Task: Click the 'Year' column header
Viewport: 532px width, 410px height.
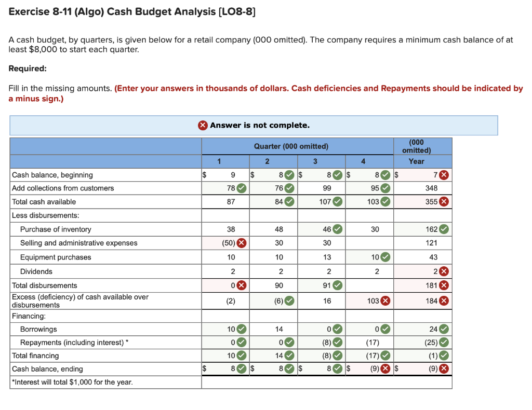Action: pos(416,161)
